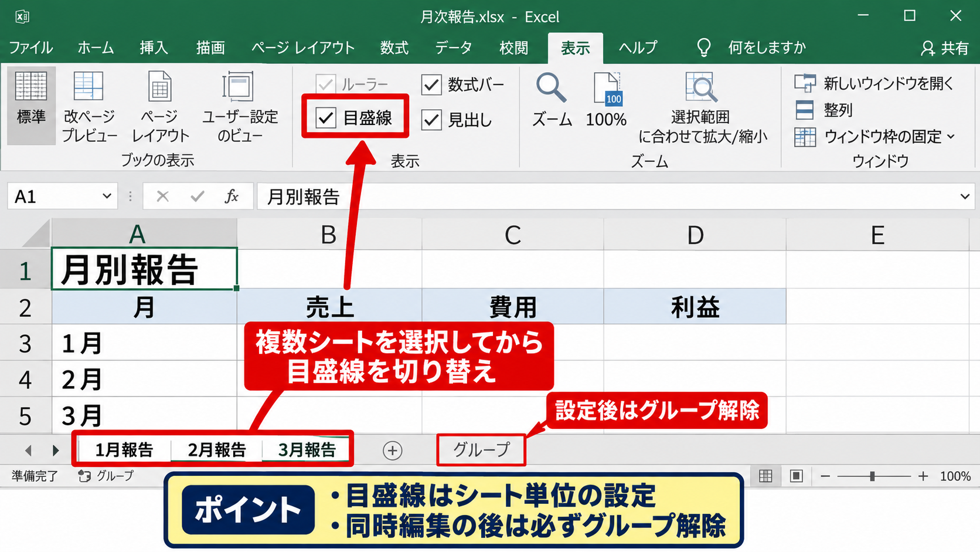Toggle the 数式バー checkbox
The image size is (980, 552).
[x=431, y=84]
